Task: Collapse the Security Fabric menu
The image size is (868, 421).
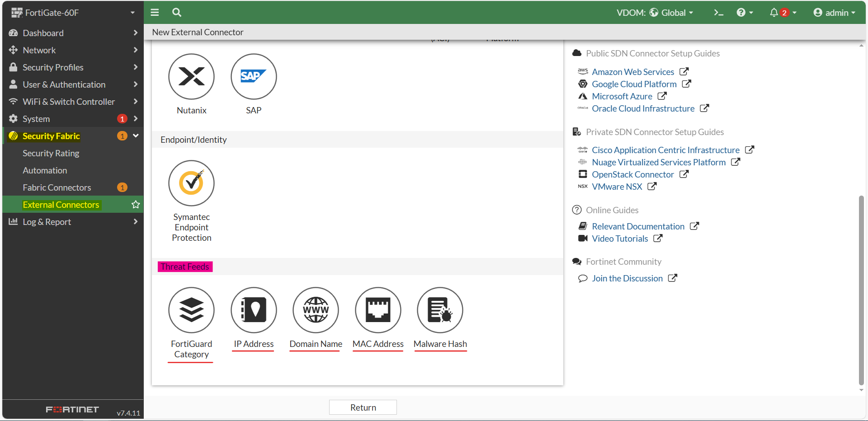Action: 73,136
